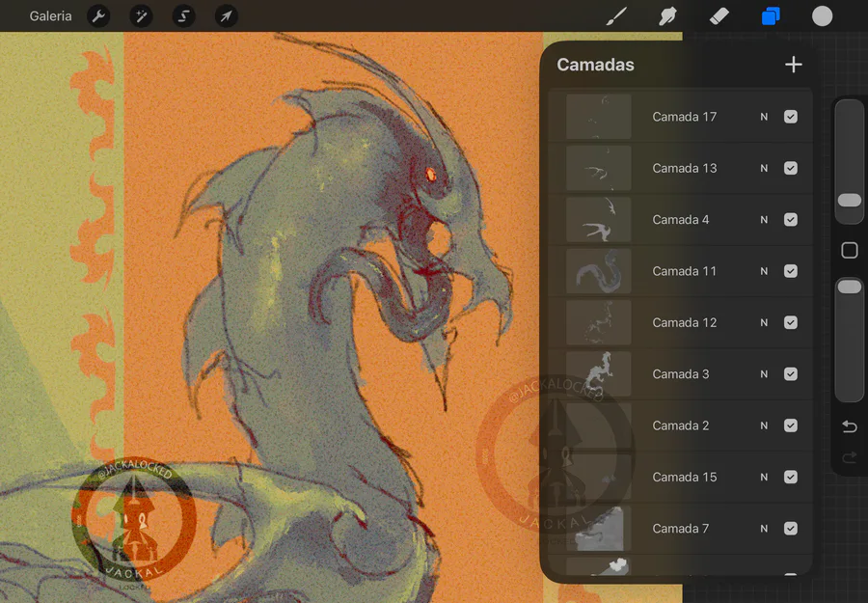Screen dimensions: 868x603
Task: Click the Camada 7 layer name
Action: point(680,529)
